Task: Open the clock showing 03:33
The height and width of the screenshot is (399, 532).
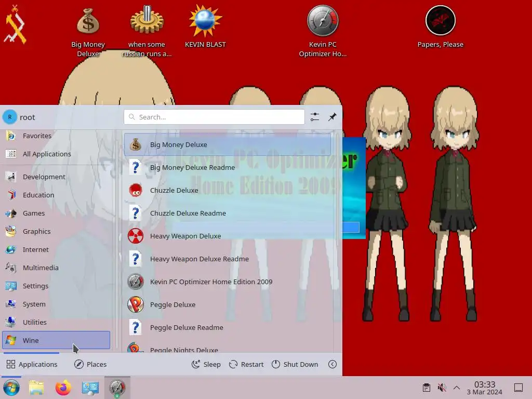Action: point(485,388)
